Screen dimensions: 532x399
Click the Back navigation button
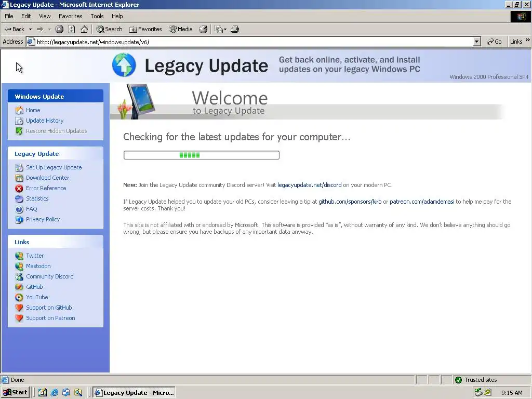click(14, 29)
